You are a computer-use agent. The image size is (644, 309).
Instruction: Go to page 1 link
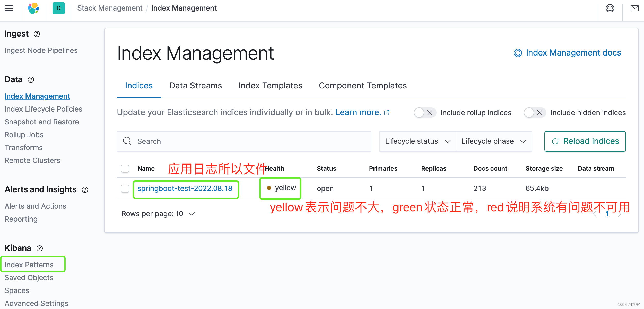click(607, 214)
